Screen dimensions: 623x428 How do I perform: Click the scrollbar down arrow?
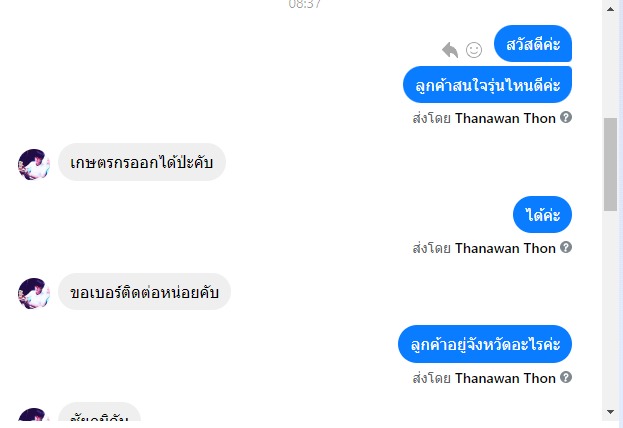point(610,411)
